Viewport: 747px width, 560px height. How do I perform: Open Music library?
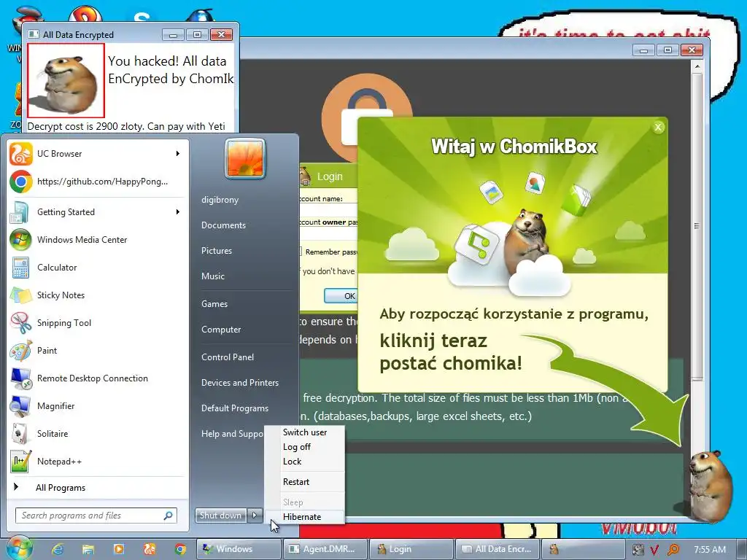pyautogui.click(x=212, y=276)
